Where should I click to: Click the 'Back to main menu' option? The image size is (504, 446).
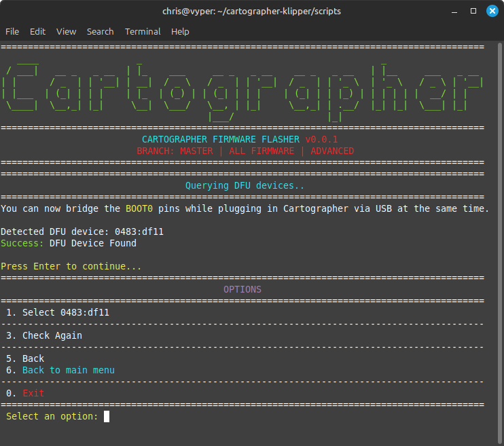68,370
